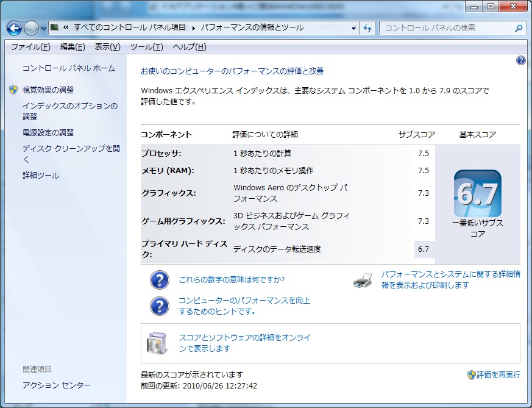Viewport: 532px width, 408px height.
Task: Click the サブスコア column header
Action: click(417, 135)
